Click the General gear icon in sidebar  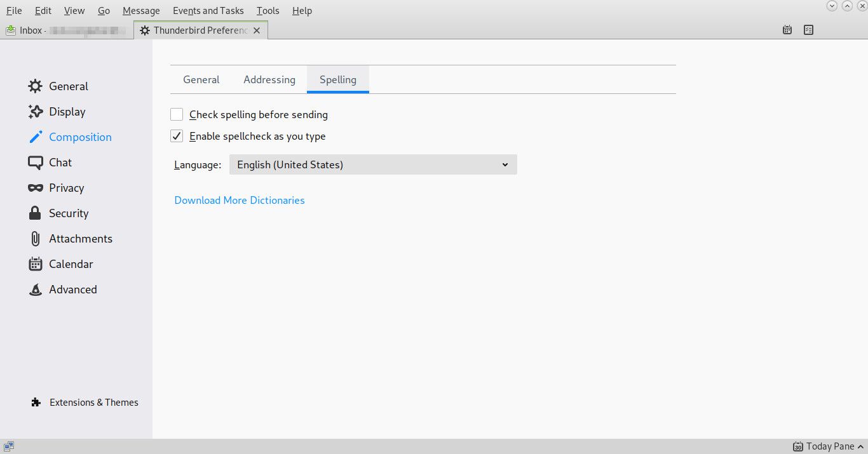point(36,86)
